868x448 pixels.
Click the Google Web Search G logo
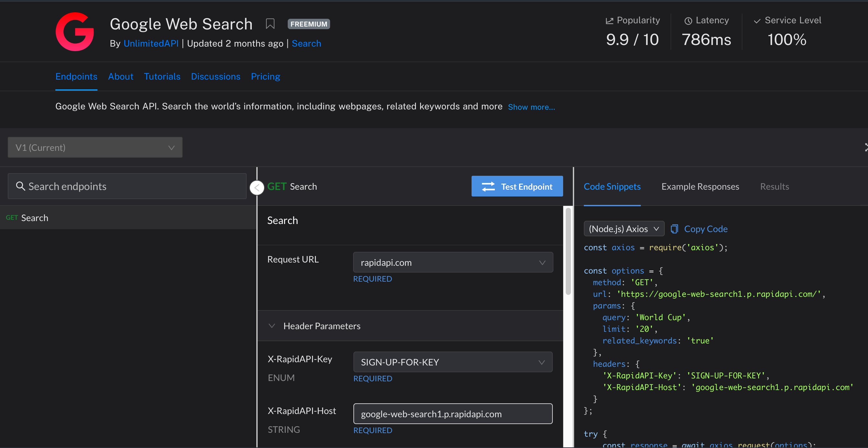(x=75, y=32)
